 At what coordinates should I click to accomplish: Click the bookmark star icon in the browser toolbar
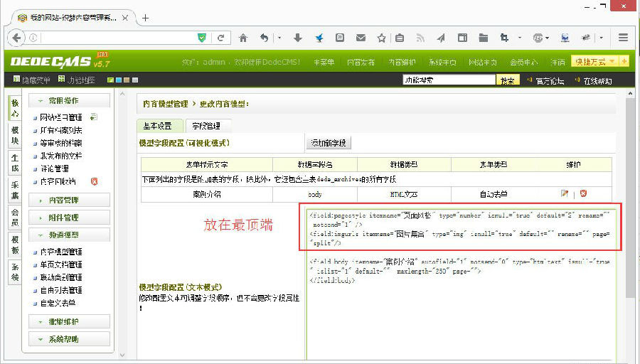tap(381, 38)
